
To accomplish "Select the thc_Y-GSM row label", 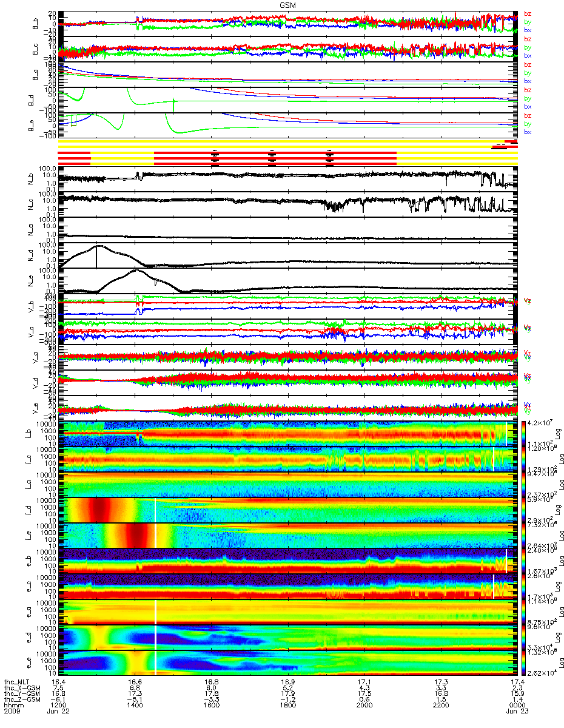I will point(22,693).
